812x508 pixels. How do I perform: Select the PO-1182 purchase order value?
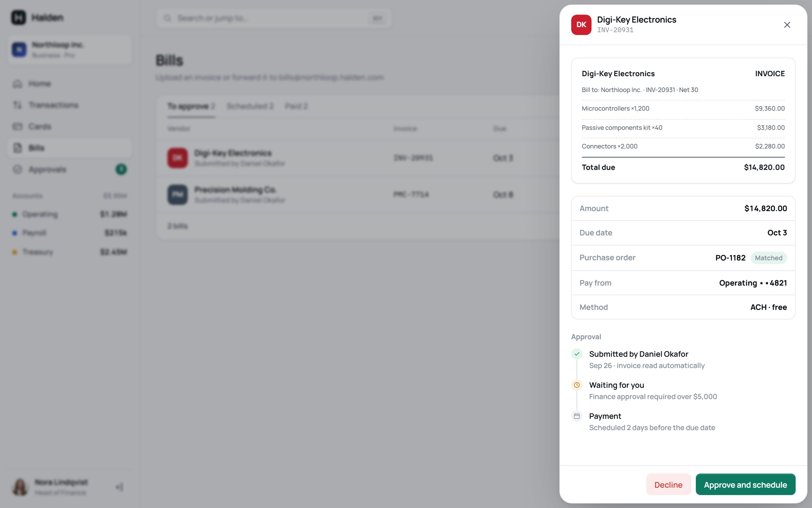pos(730,258)
